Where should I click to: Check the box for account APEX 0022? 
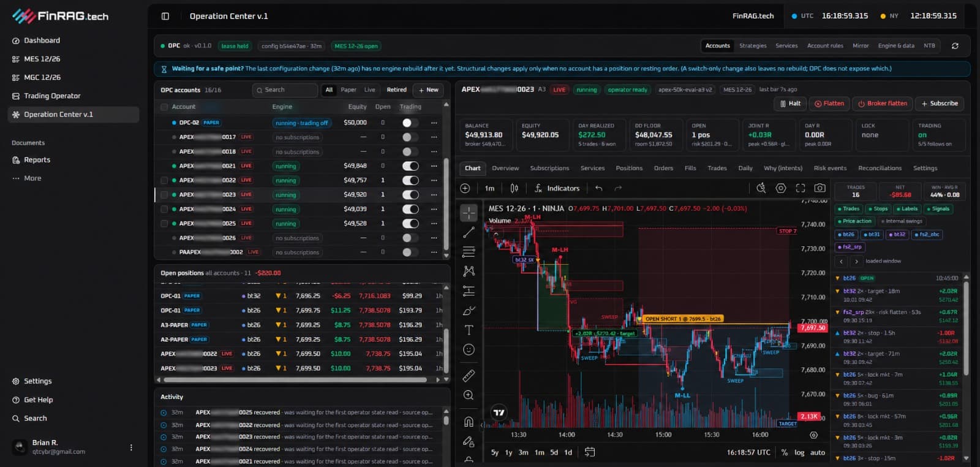point(164,180)
